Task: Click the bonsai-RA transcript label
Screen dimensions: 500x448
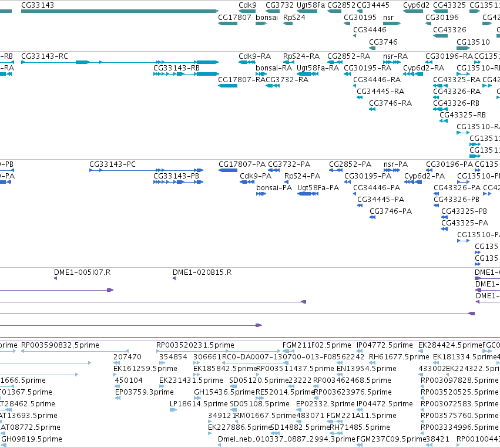Action: pyautogui.click(x=274, y=68)
